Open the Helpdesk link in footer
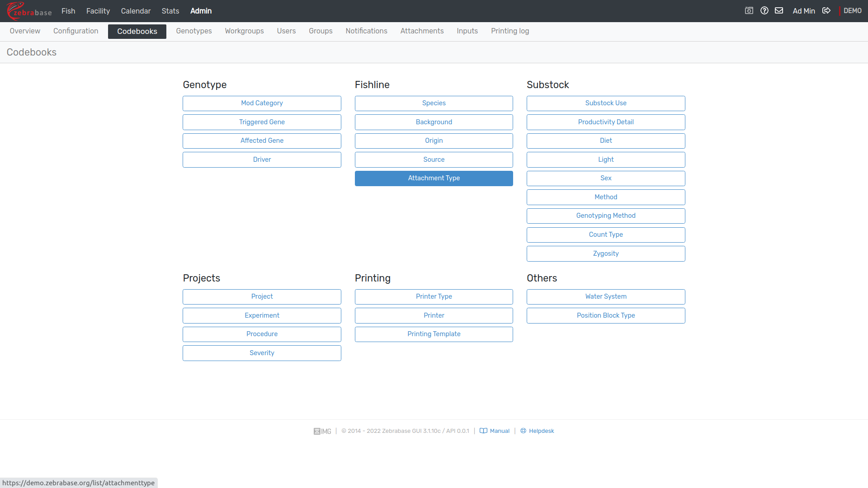The height and width of the screenshot is (488, 868). tap(537, 431)
